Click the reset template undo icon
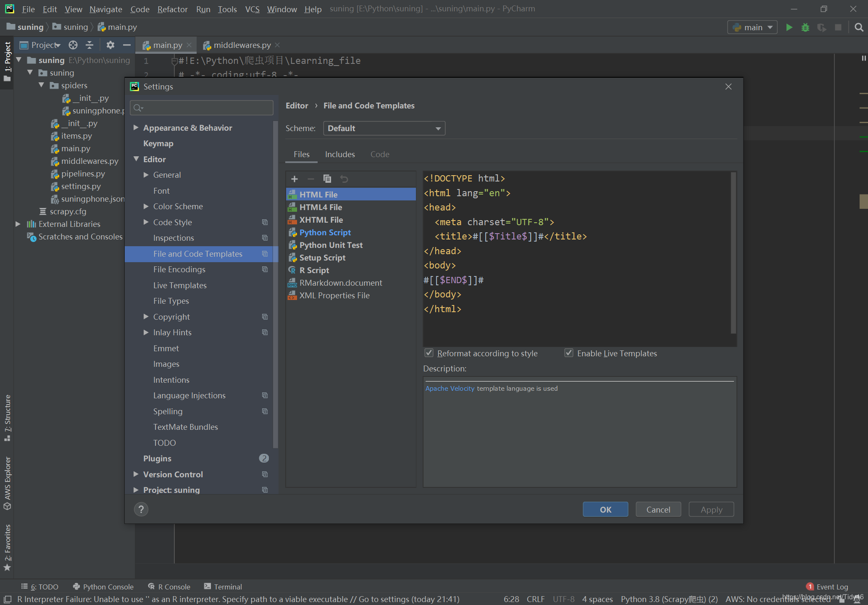Viewport: 868px width, 605px height. 344,179
